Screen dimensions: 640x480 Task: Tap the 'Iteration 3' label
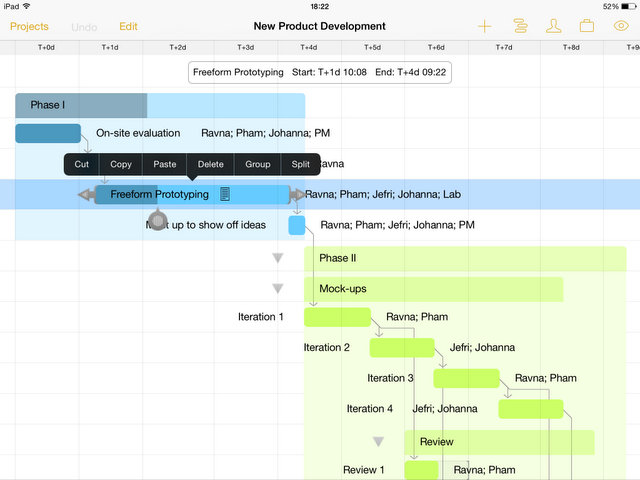pyautogui.click(x=390, y=378)
